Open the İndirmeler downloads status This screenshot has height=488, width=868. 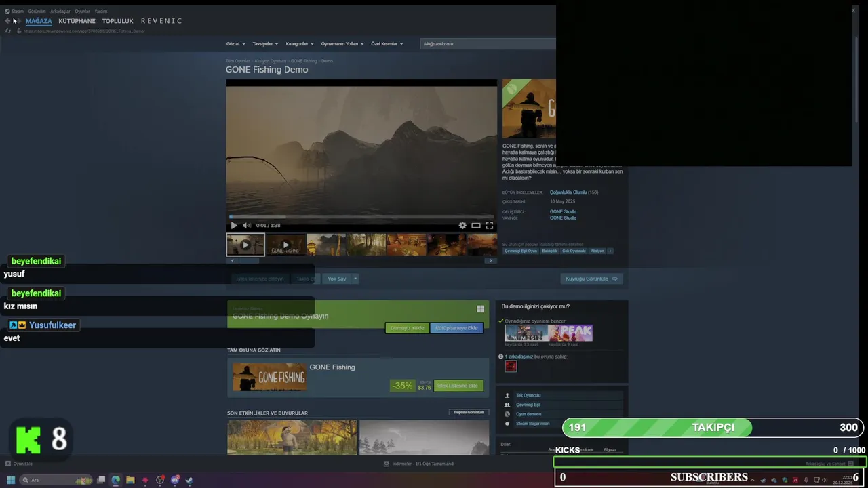[x=419, y=464]
